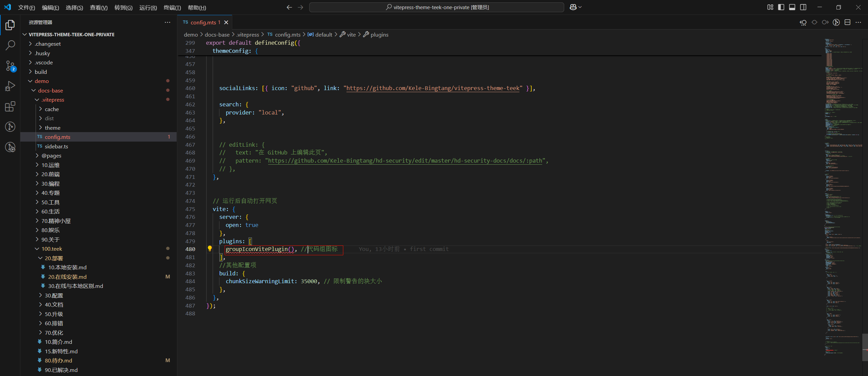Open the Extensions view
The width and height of the screenshot is (868, 376).
coord(10,106)
